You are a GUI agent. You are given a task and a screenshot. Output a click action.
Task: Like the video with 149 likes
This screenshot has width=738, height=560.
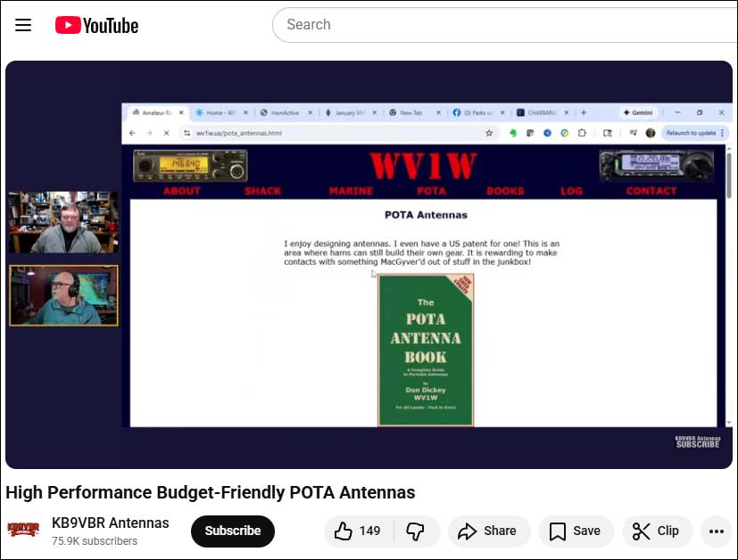(x=357, y=531)
